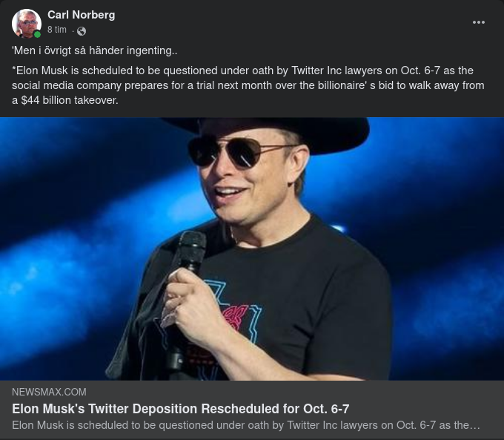Open the three-dot post options menu
Screen dimensions: 504x440
pos(479,22)
